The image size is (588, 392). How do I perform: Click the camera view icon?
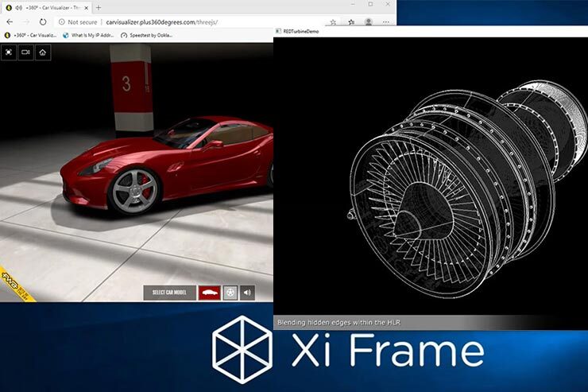click(25, 52)
